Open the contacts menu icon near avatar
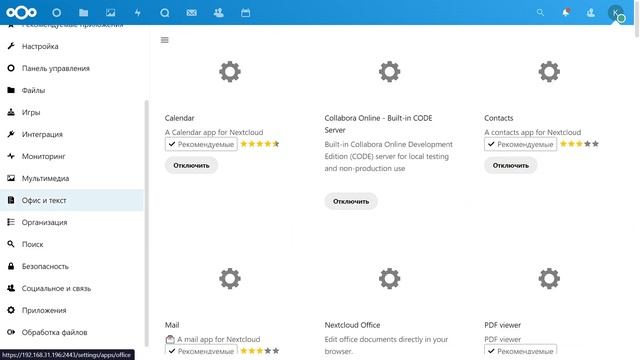 point(590,13)
